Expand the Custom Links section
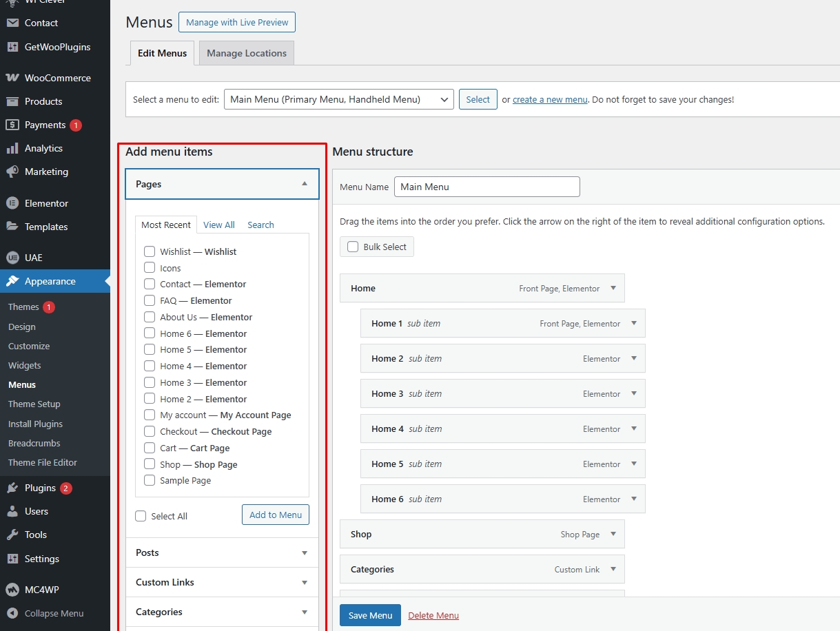Image resolution: width=840 pixels, height=631 pixels. pos(222,582)
